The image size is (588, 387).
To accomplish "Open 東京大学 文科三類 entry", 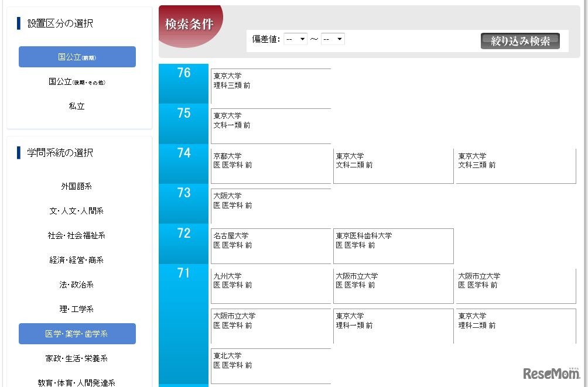I will (x=516, y=166).
